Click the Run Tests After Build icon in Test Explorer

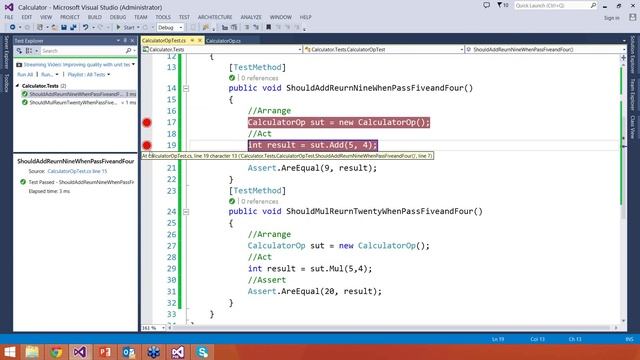(x=19, y=51)
